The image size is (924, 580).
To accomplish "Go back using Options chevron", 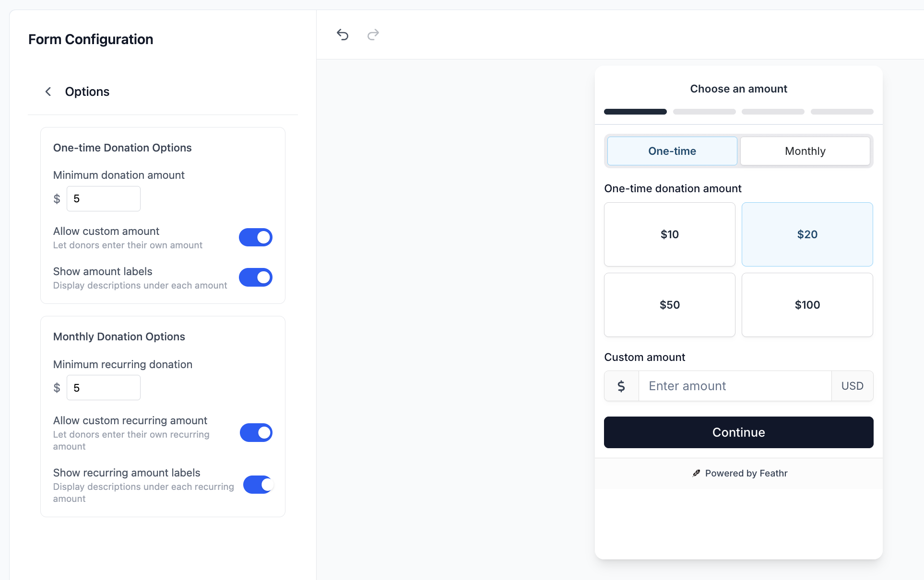I will click(x=48, y=92).
